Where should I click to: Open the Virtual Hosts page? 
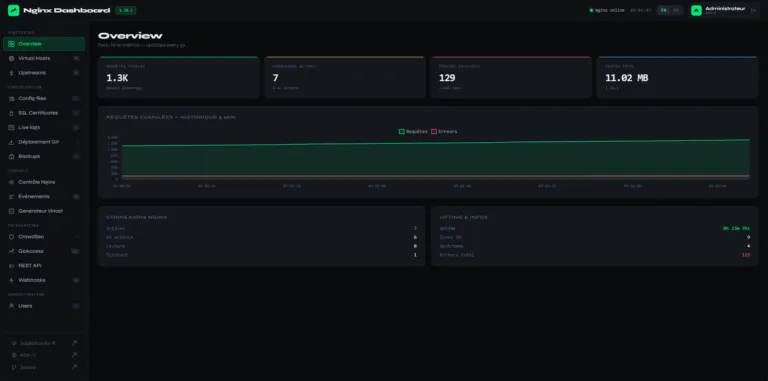point(44,58)
